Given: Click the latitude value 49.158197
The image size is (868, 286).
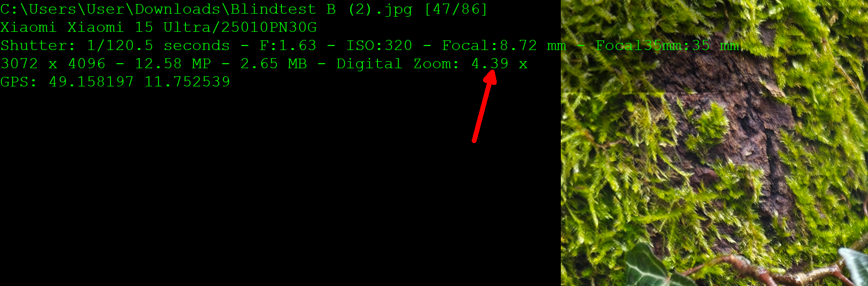Looking at the screenshot, I should pos(91,82).
